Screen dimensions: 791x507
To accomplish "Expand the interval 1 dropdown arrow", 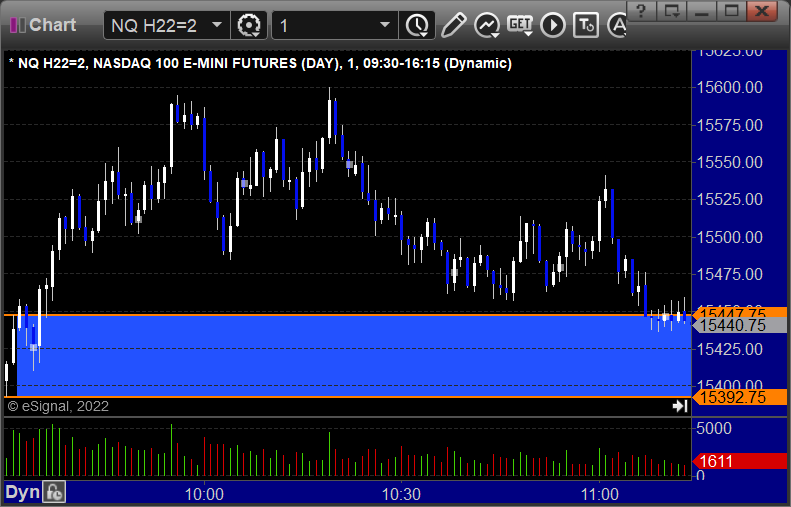I will pyautogui.click(x=385, y=25).
